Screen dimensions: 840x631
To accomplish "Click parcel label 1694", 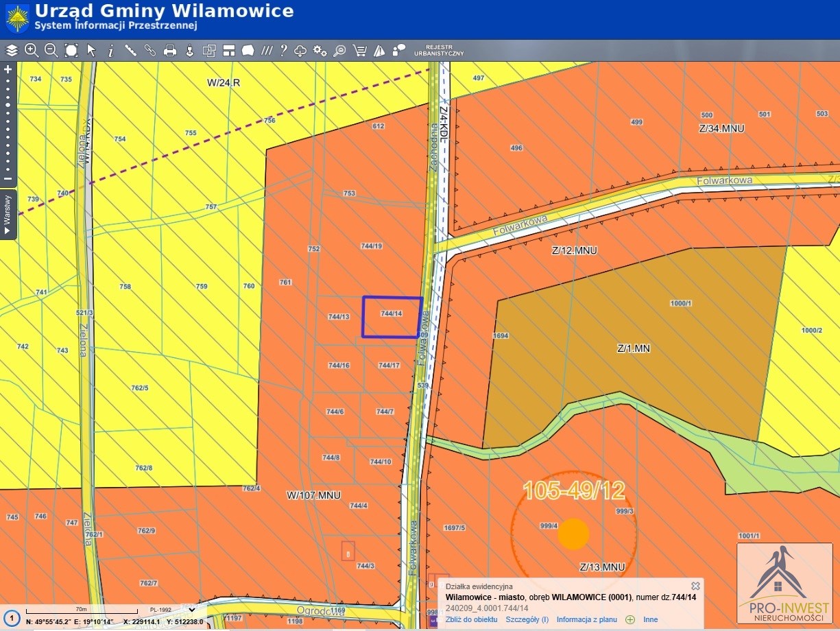I will click(501, 336).
